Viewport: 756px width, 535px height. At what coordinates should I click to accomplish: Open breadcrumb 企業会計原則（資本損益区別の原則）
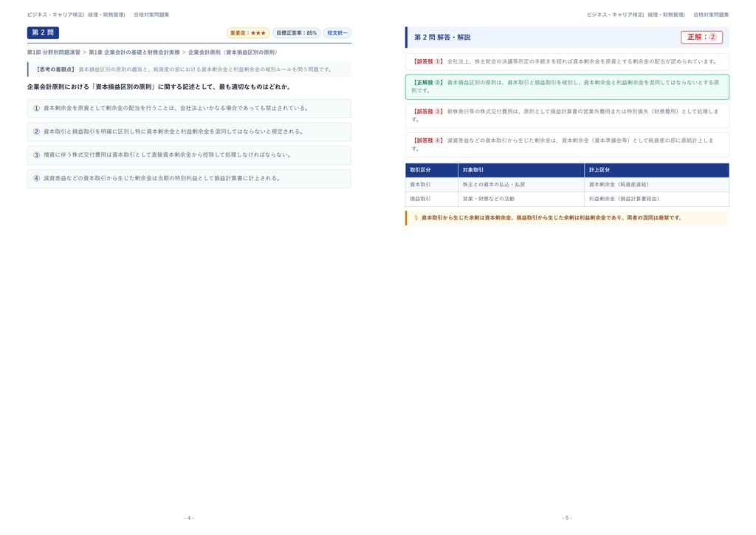click(x=233, y=52)
